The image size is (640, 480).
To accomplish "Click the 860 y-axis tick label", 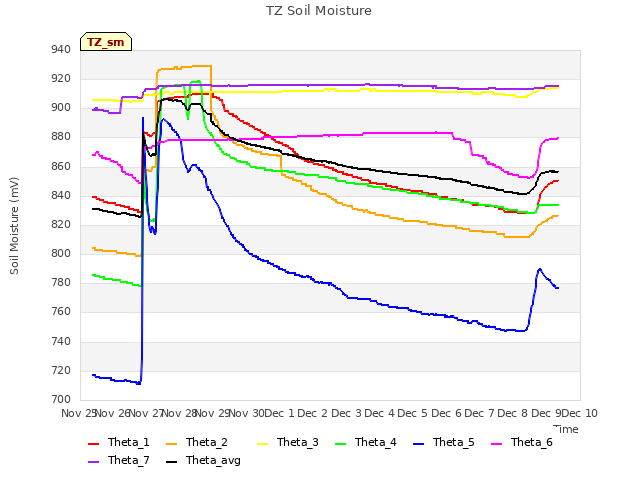I will coord(61,167).
